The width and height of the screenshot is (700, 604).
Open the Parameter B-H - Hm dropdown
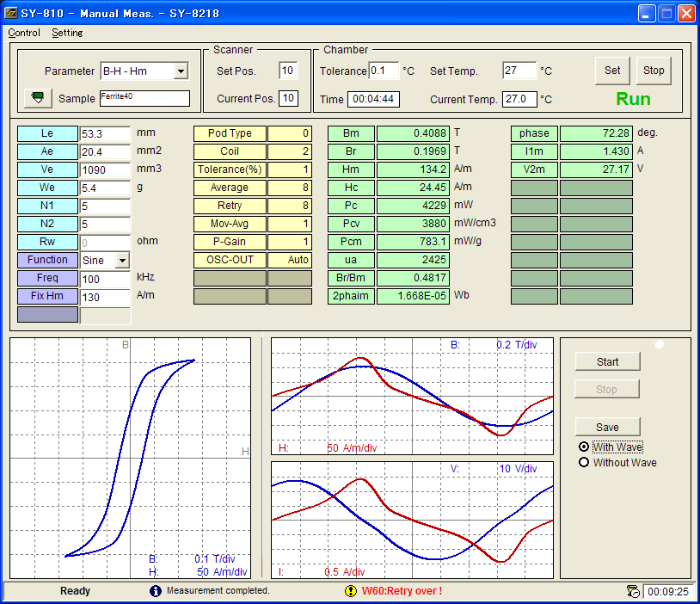click(x=181, y=71)
